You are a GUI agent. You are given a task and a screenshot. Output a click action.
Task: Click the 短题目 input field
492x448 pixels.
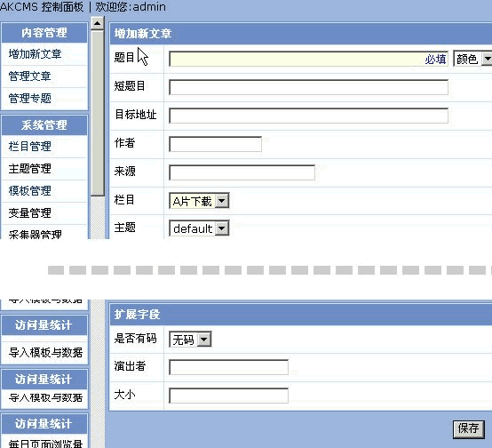tap(308, 87)
